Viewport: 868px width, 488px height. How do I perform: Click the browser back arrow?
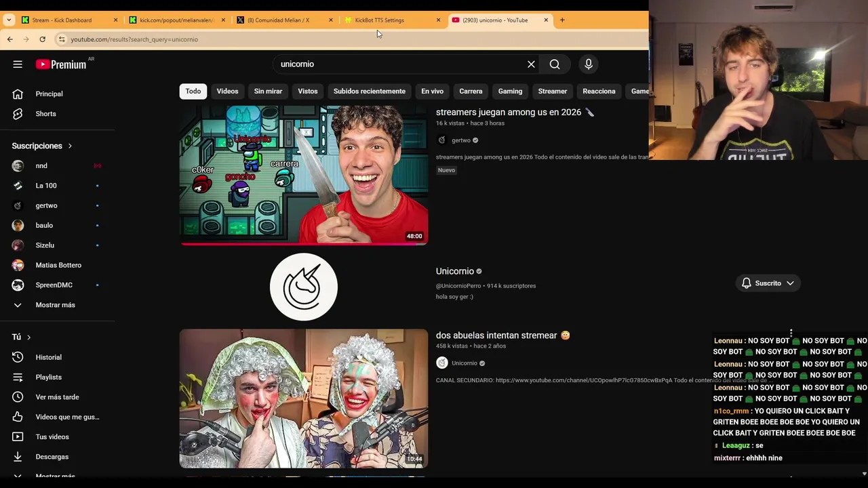point(9,39)
